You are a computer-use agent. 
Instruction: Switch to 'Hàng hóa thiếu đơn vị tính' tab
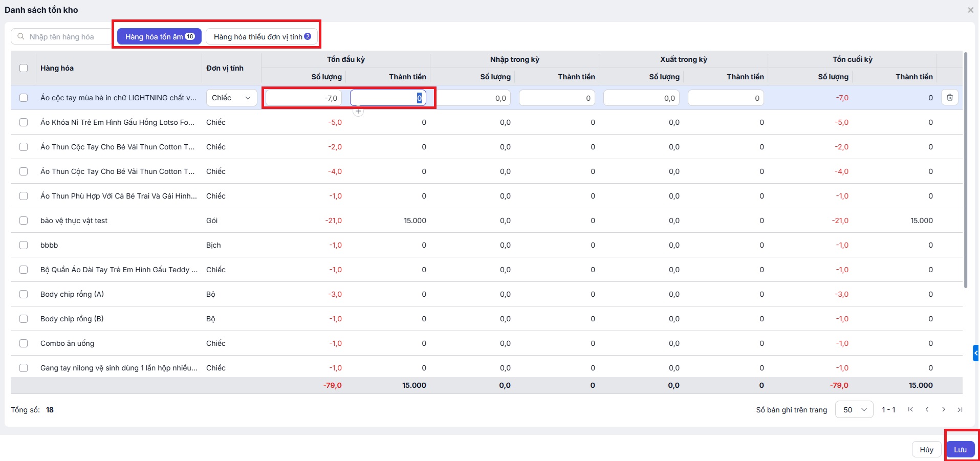coord(262,37)
